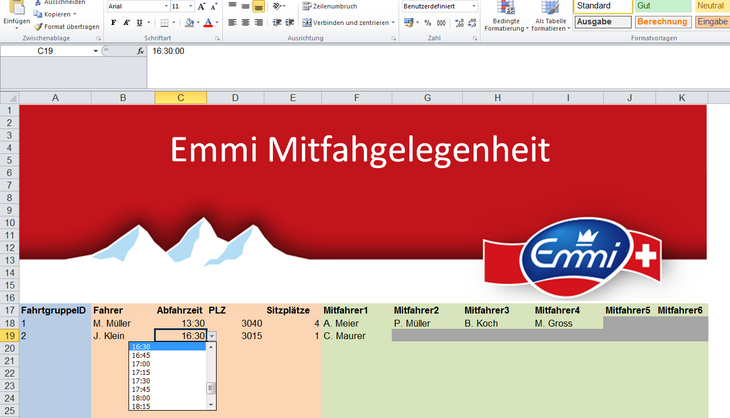Toggle bottom vertical alignment
The width and height of the screenshot is (730, 418).
click(x=258, y=6)
